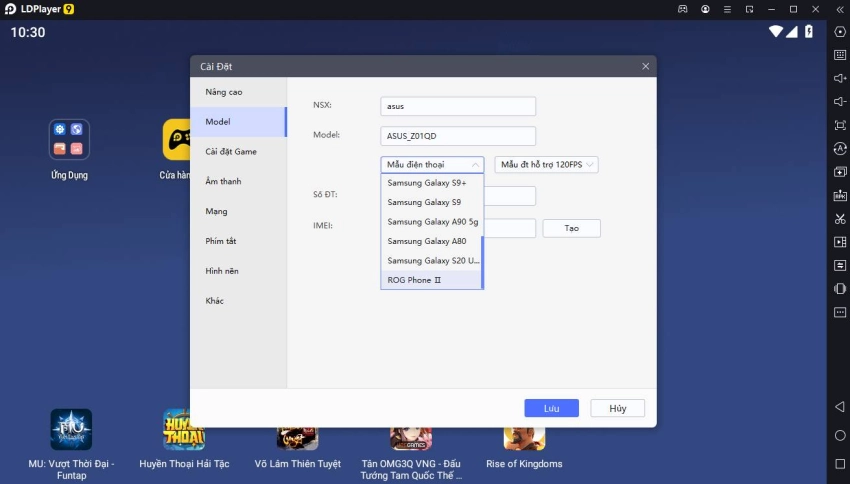Screen dimensions: 850x484
Task: Open Khác settings tab
Action: (238, 301)
